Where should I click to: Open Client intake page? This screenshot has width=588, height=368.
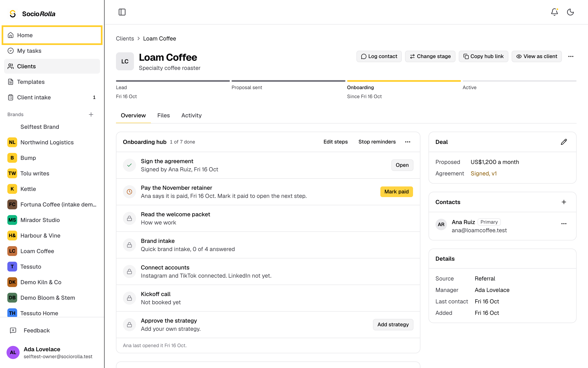(x=52, y=97)
